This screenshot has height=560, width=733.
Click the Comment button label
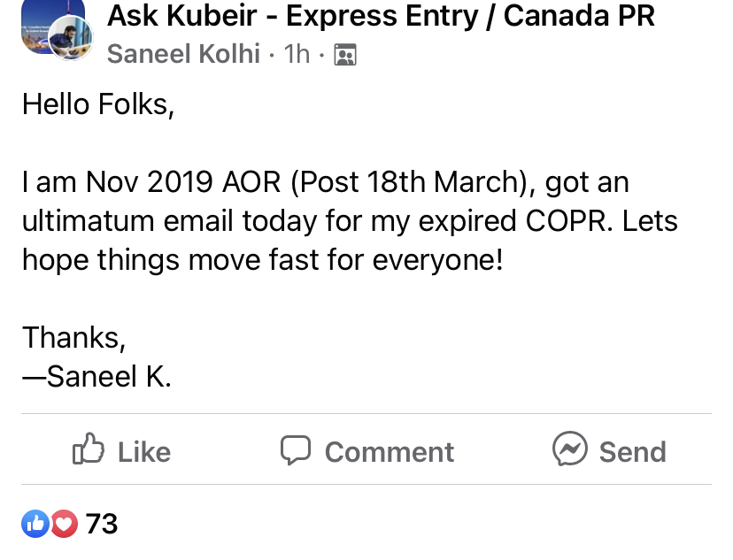[x=390, y=452]
